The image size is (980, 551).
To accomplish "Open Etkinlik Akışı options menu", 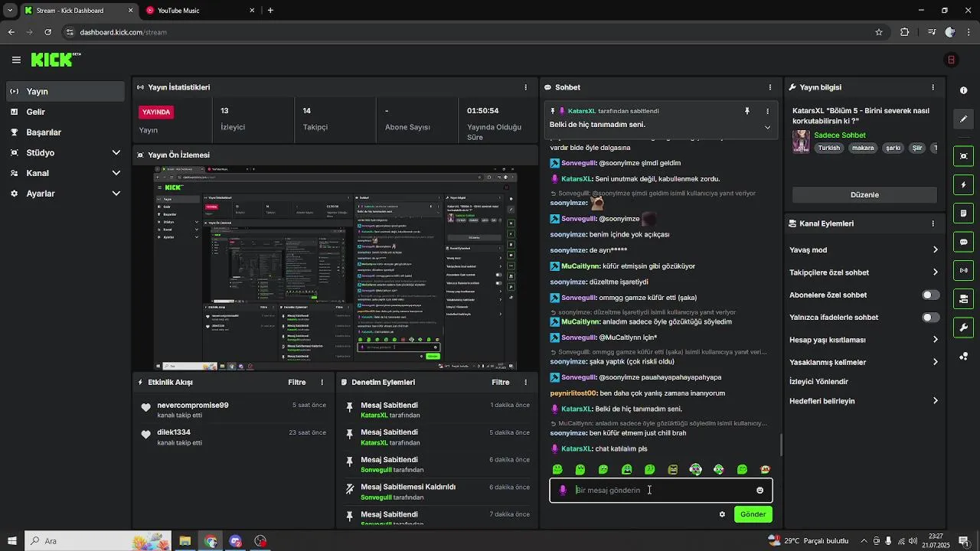I will (x=322, y=382).
